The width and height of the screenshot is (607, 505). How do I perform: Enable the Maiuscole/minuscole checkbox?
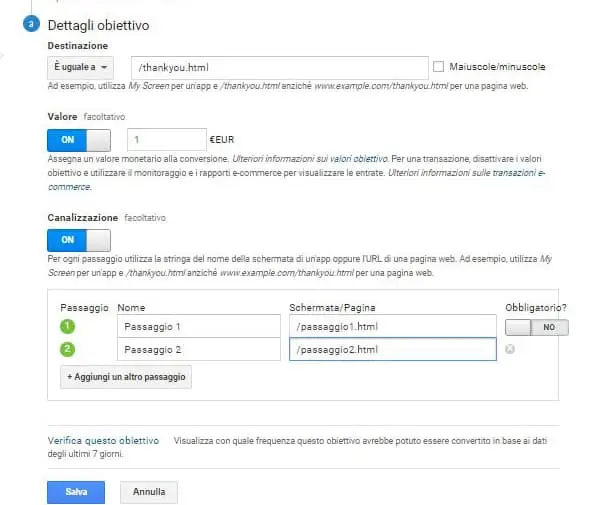click(x=439, y=67)
